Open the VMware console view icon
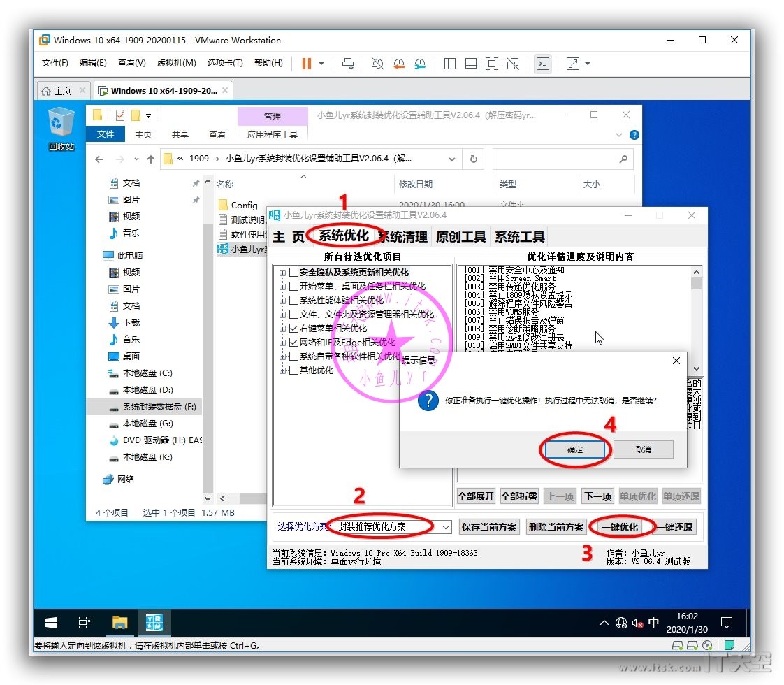The height and width of the screenshot is (685, 784). click(542, 64)
